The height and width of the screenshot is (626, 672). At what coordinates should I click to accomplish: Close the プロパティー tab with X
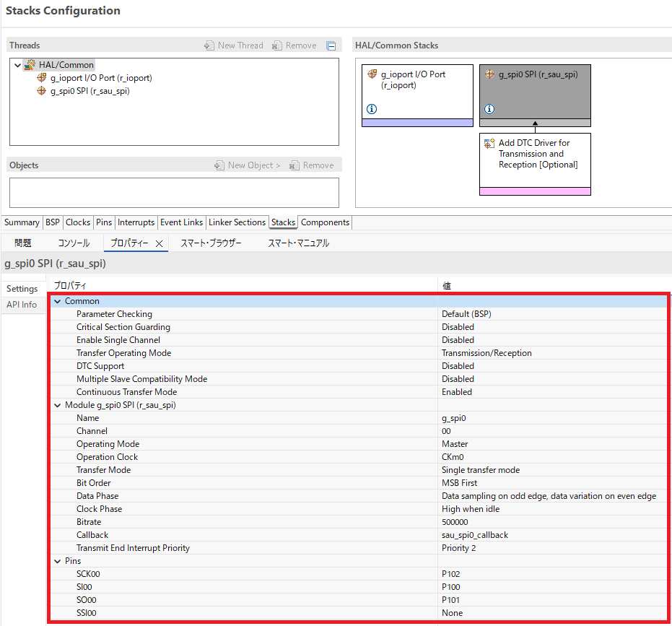tap(159, 244)
